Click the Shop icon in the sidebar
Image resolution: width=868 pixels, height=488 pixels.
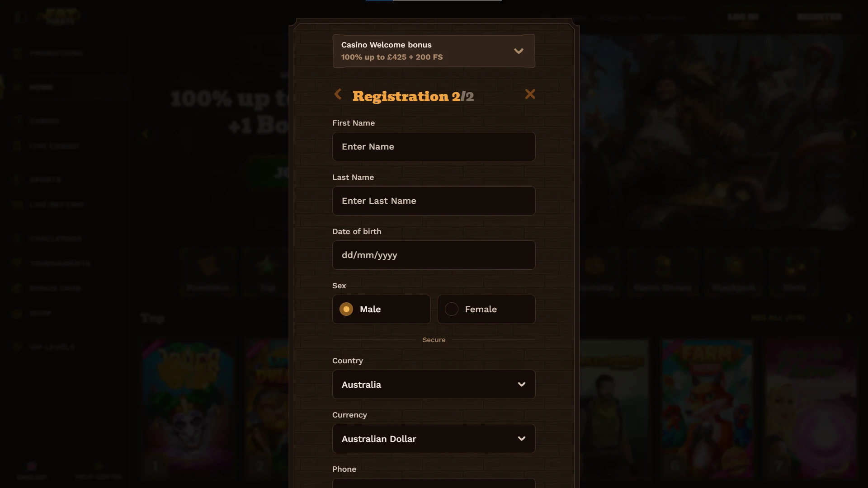(x=17, y=313)
